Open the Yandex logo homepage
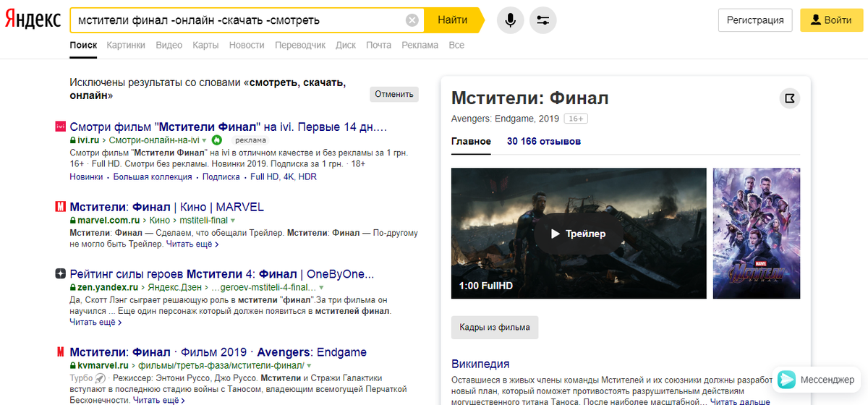868x405 pixels. [x=32, y=20]
